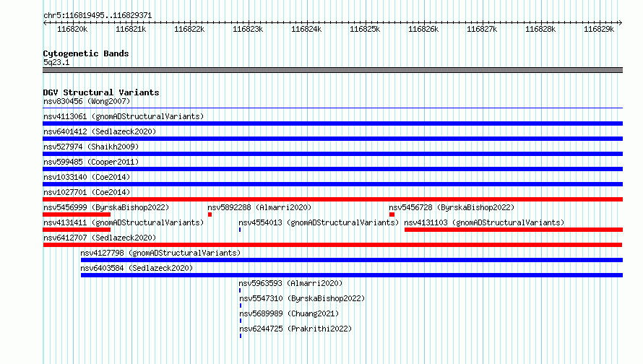The height and width of the screenshot is (364, 643).
Task: Click the 116829k ruler tick label
Action: point(599,30)
